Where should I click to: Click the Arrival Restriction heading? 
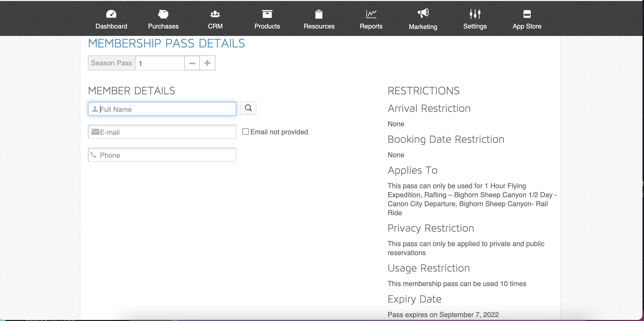point(429,108)
